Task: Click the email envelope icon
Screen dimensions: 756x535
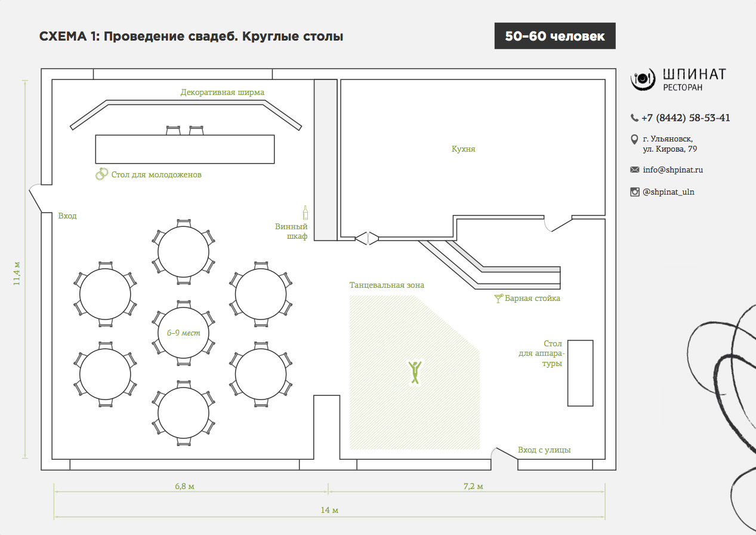Action: (634, 170)
